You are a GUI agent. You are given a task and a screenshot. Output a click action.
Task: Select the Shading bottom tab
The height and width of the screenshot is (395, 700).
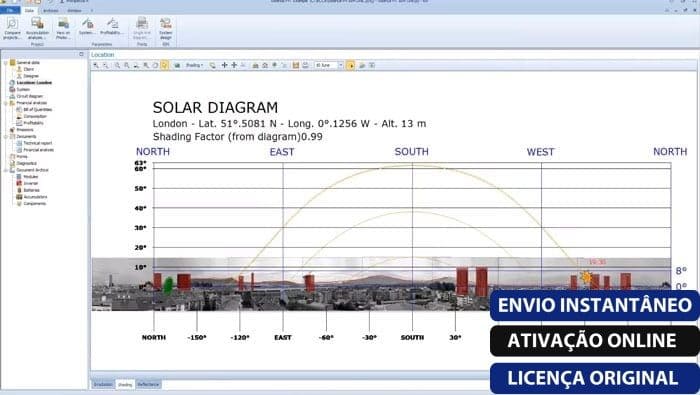(x=125, y=384)
